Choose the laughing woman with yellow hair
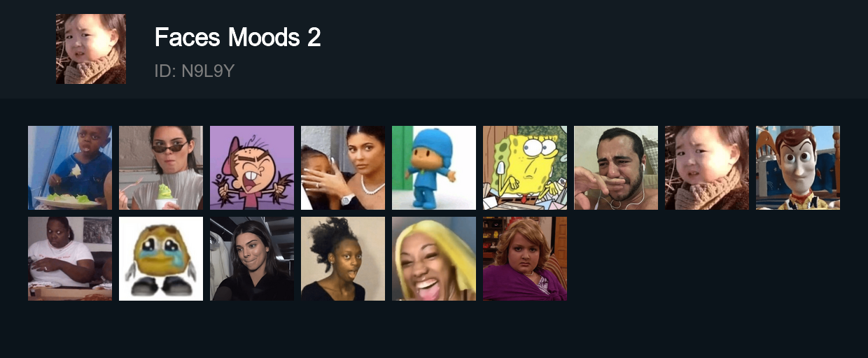Image resolution: width=868 pixels, height=358 pixels. [x=434, y=259]
